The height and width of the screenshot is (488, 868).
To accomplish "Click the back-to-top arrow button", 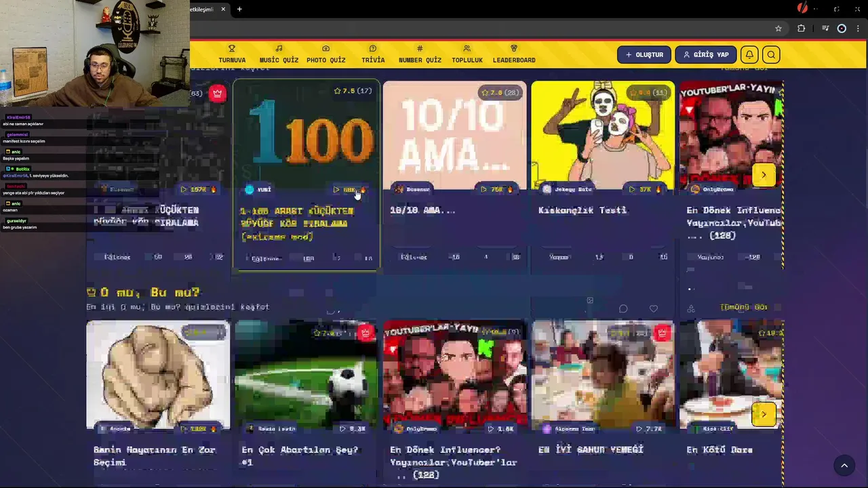I will coord(844,465).
